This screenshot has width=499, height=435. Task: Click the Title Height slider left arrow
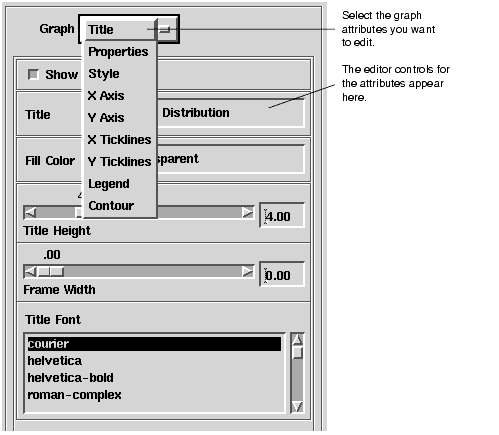[30, 212]
